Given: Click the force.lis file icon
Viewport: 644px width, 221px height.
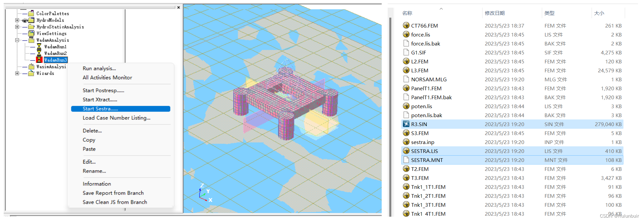Looking at the screenshot, I should pos(406,35).
